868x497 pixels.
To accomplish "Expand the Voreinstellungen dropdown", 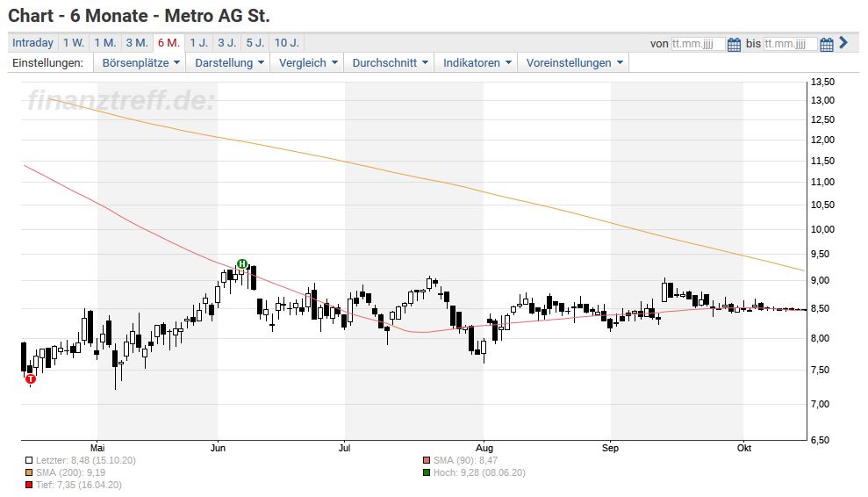I will [574, 62].
